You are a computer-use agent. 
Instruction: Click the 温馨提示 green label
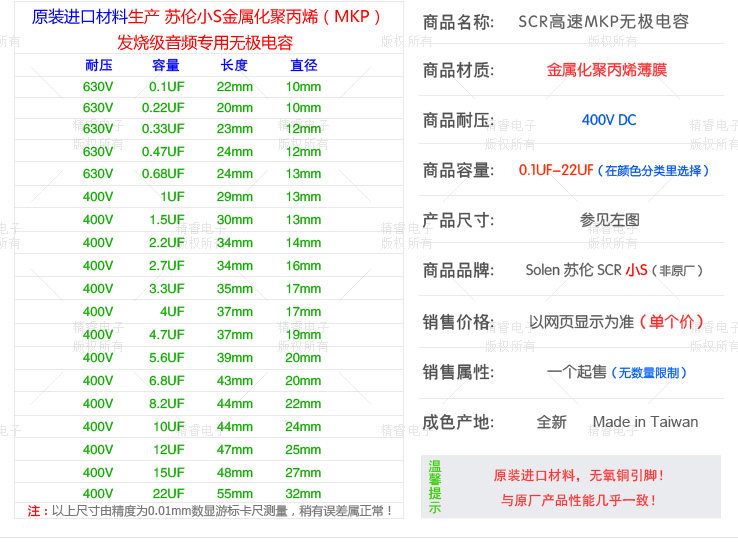(x=435, y=487)
